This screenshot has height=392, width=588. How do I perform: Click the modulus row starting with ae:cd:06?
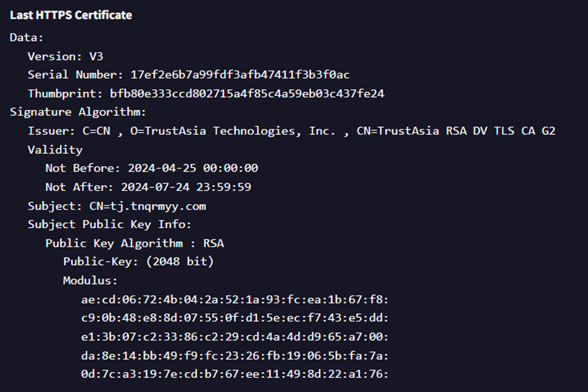pos(234,299)
